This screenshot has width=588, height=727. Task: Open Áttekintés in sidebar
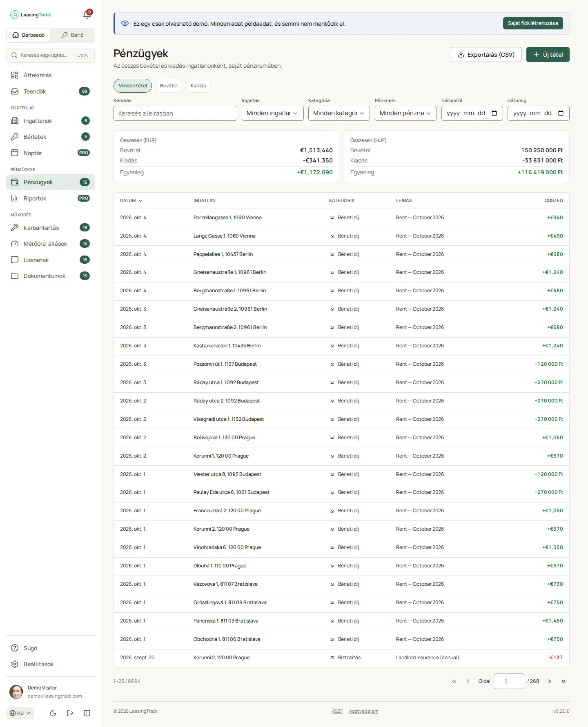coord(50,75)
